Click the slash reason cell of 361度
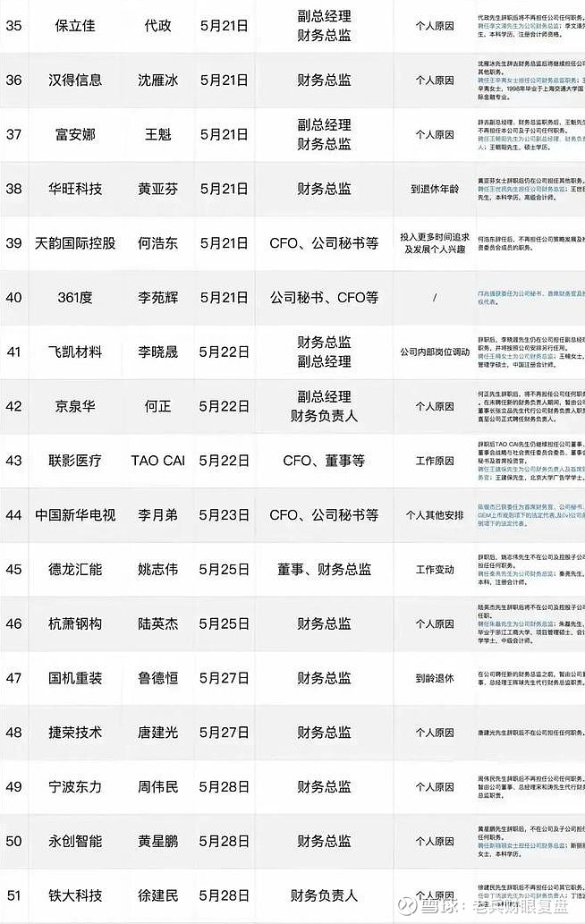 pyautogui.click(x=435, y=298)
